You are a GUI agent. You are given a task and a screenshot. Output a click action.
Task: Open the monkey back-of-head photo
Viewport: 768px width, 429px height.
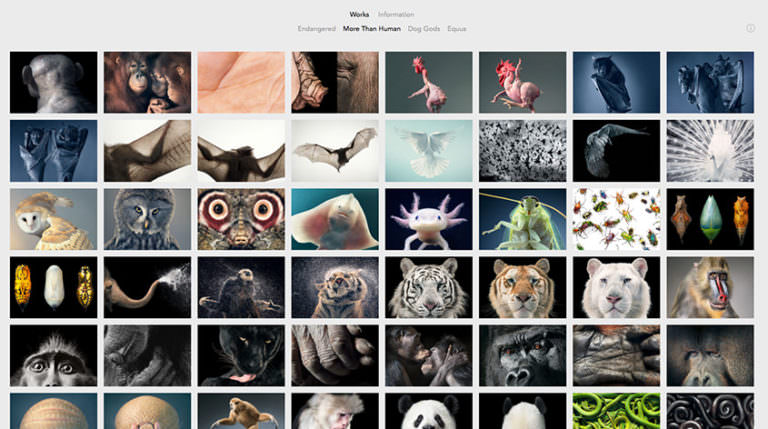(53, 82)
